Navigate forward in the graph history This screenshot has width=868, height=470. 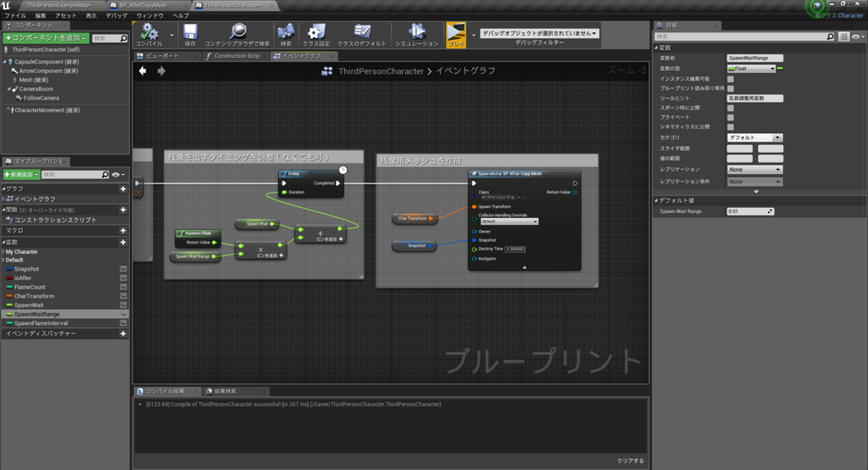(161, 71)
